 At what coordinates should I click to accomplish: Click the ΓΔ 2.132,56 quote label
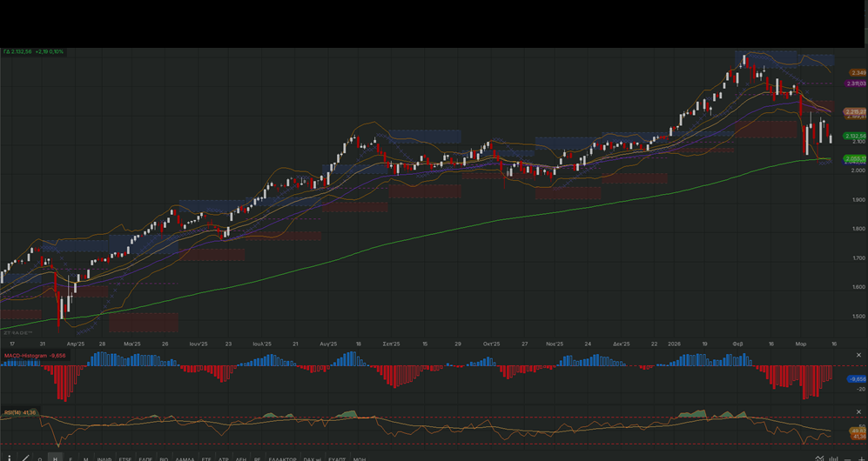tap(17, 51)
